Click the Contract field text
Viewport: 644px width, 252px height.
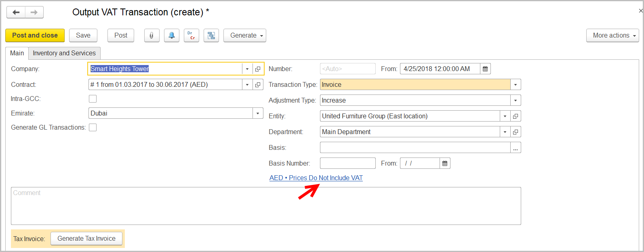click(x=165, y=85)
